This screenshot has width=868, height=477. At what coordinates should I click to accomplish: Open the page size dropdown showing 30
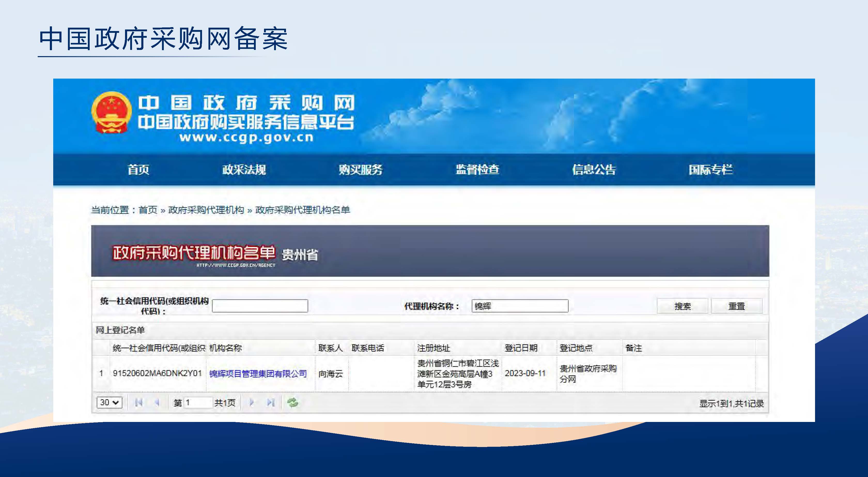(109, 403)
